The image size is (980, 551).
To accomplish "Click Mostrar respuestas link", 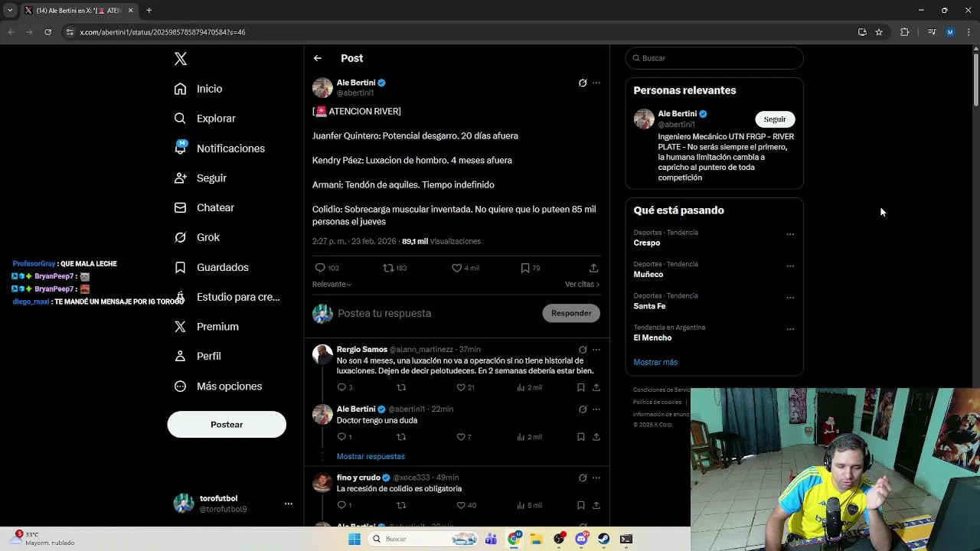I will click(371, 456).
